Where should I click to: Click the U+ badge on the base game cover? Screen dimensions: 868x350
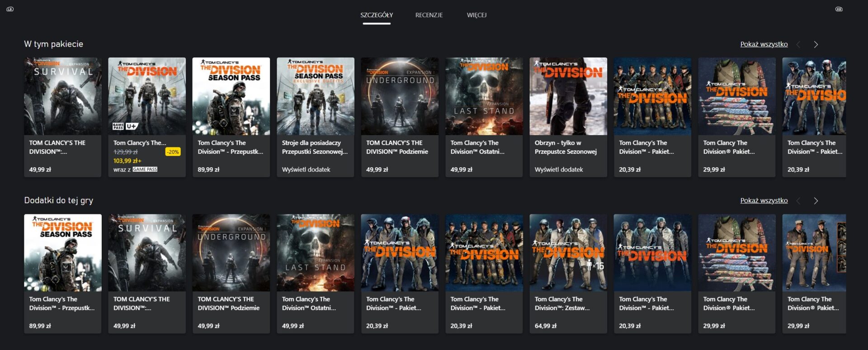click(x=132, y=127)
